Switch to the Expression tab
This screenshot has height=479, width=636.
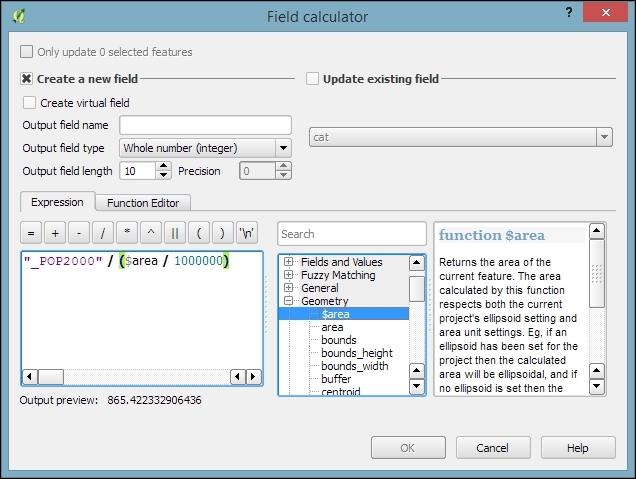tap(58, 202)
